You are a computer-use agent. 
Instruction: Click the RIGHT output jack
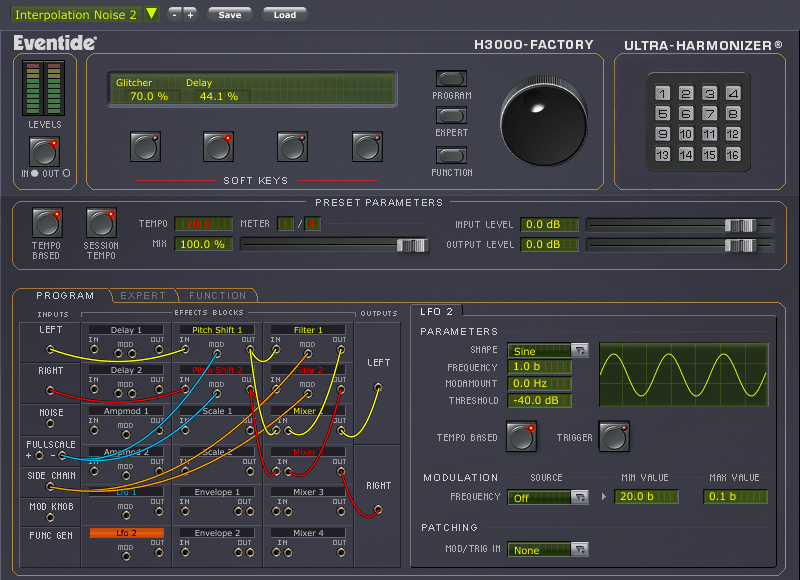point(378,509)
